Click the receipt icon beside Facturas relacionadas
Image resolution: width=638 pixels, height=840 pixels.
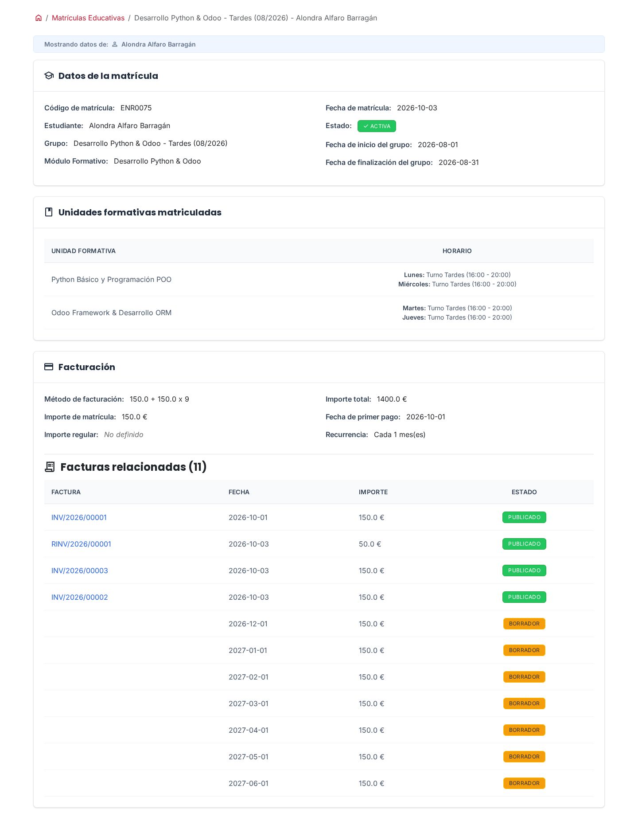tap(50, 467)
